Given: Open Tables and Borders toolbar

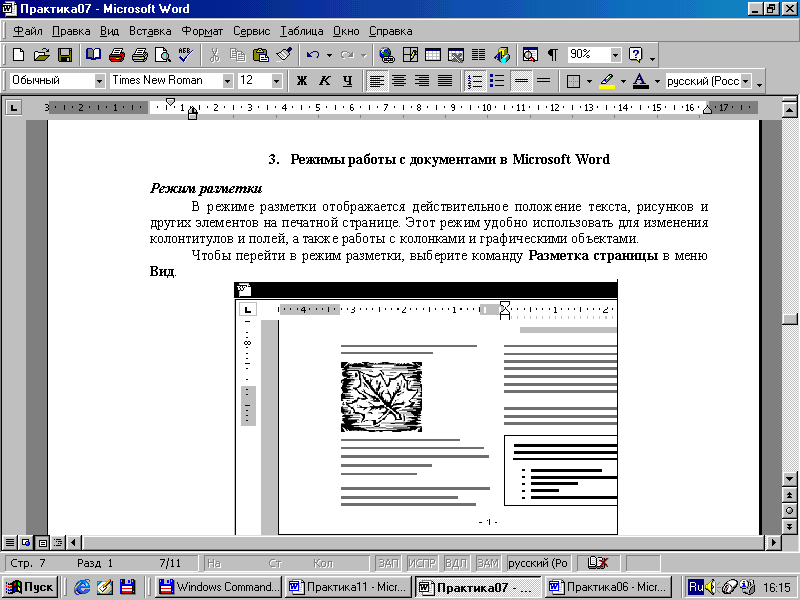Looking at the screenshot, I should 410,55.
